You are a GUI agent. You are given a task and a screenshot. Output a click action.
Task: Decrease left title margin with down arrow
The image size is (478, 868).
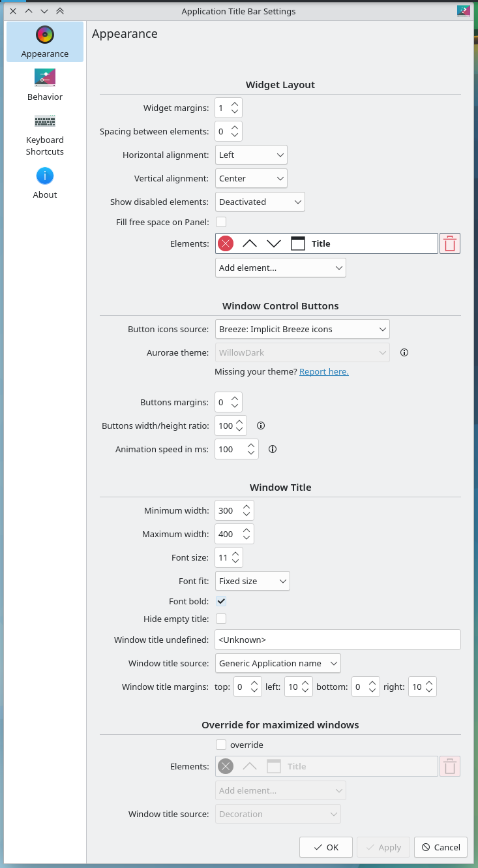point(305,691)
